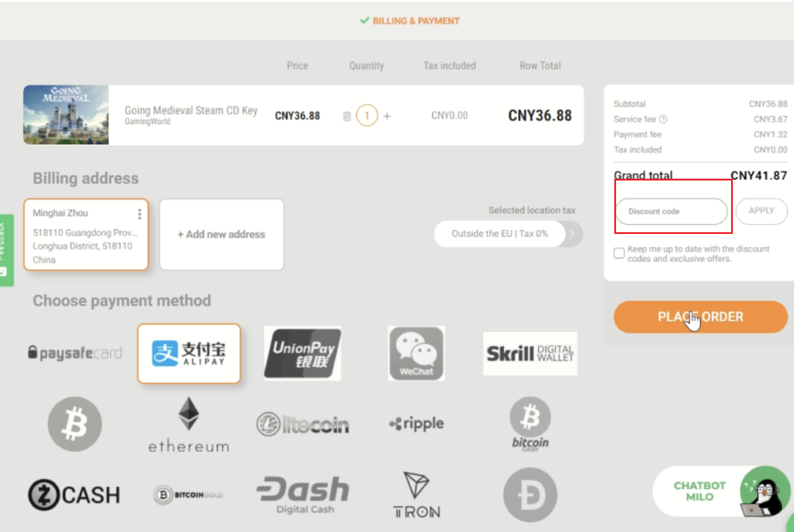The height and width of the screenshot is (532, 794).
Task: Remove item with trash icon
Action: tap(347, 116)
